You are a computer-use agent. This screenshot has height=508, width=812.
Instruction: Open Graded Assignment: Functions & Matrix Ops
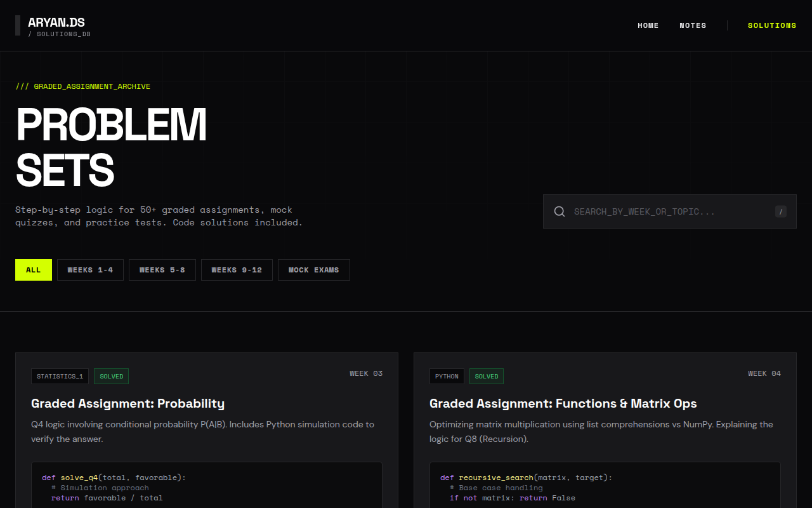pyautogui.click(x=563, y=403)
